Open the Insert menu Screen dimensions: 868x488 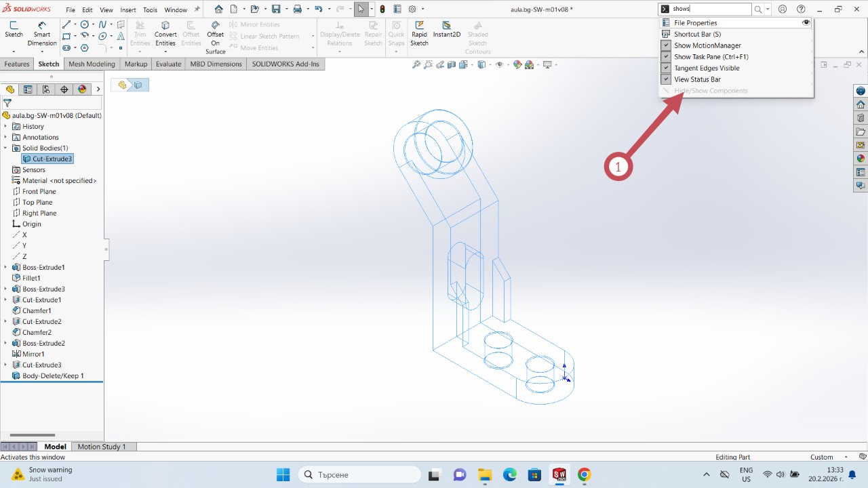coord(127,10)
